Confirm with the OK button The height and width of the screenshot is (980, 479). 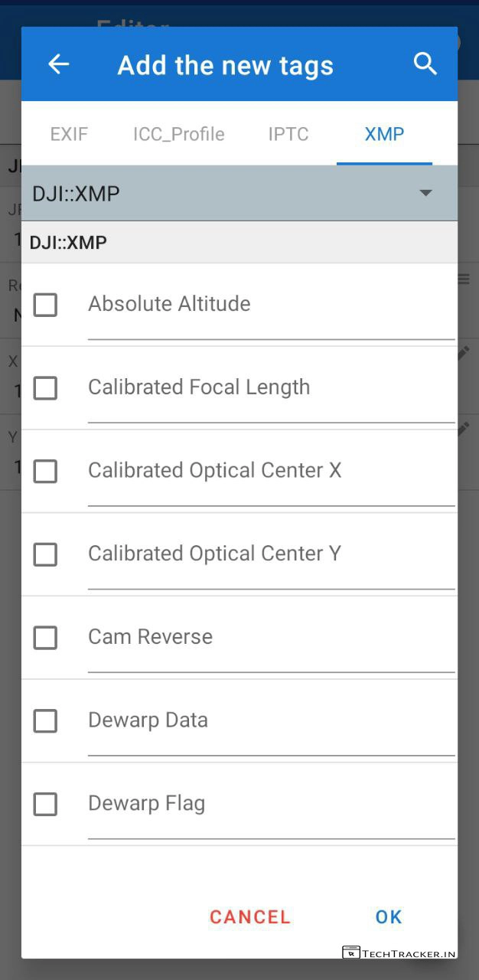click(x=389, y=916)
